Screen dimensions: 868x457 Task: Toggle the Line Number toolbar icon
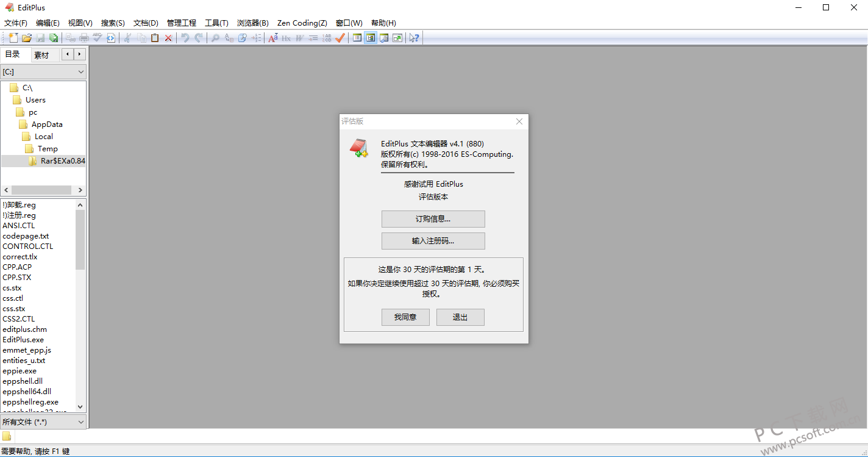[x=326, y=38]
